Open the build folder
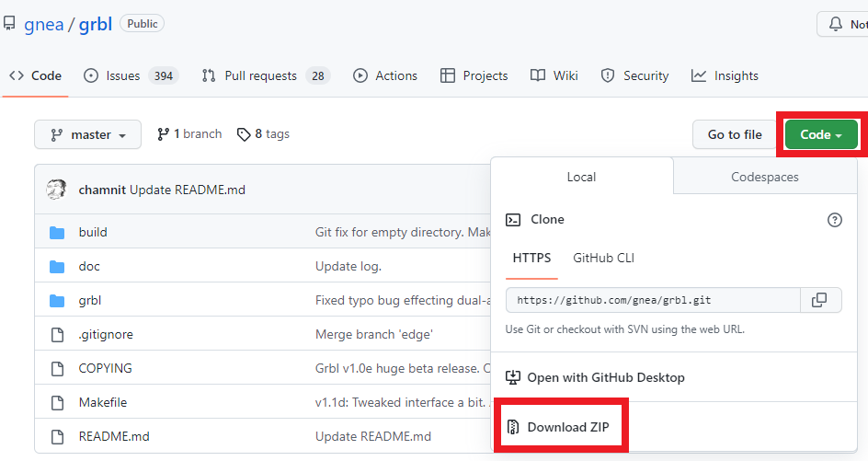This screenshot has width=868, height=461. click(93, 232)
